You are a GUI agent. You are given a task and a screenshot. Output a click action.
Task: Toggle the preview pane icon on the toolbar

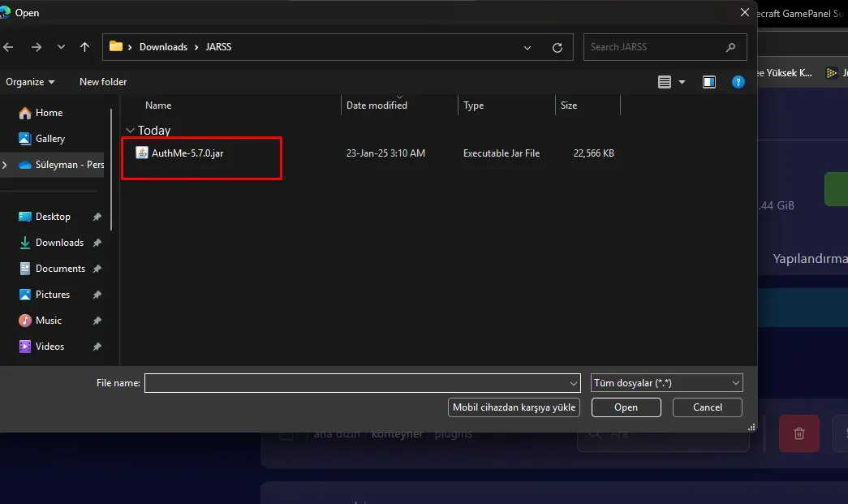coord(708,82)
